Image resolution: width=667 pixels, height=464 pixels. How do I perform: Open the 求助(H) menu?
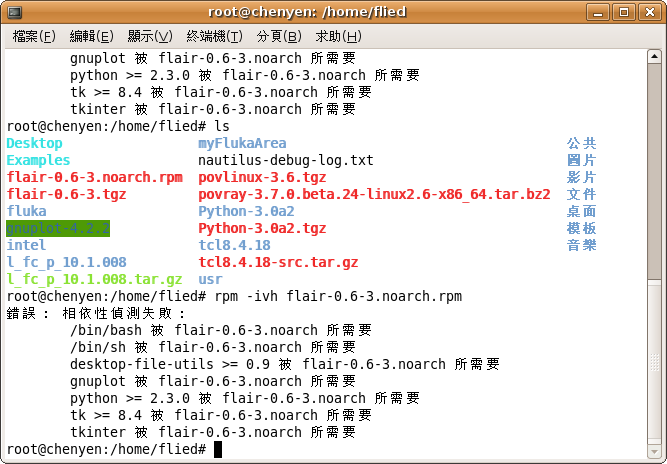(338, 37)
